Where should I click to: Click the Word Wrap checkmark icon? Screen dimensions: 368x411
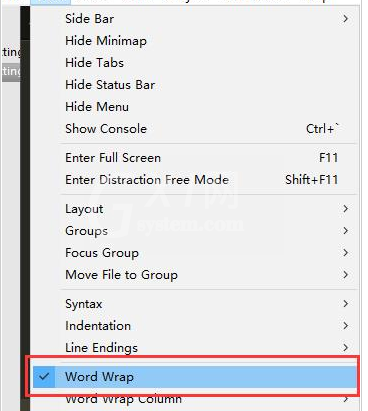pyautogui.click(x=44, y=377)
